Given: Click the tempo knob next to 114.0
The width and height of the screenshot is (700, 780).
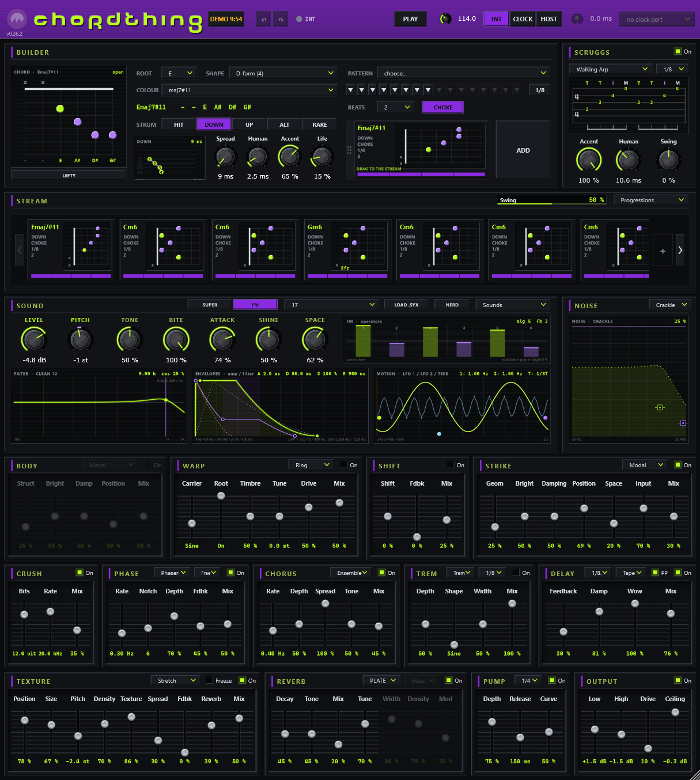Looking at the screenshot, I should (445, 19).
